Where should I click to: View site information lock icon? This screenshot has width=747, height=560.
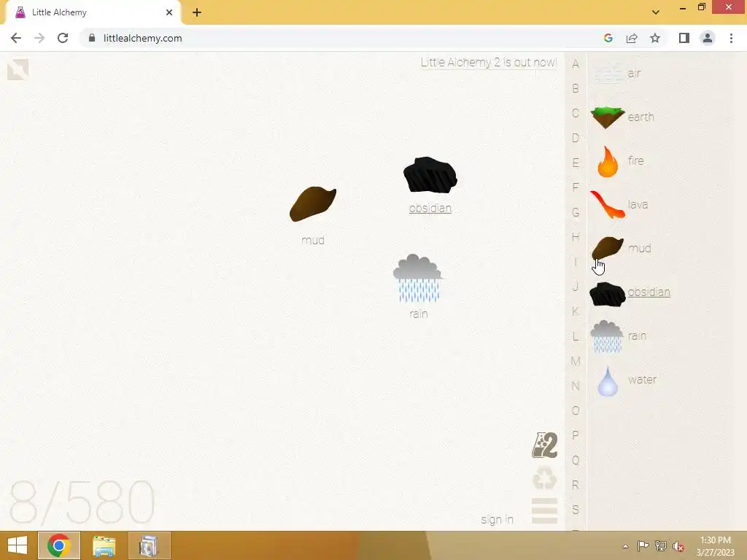92,38
